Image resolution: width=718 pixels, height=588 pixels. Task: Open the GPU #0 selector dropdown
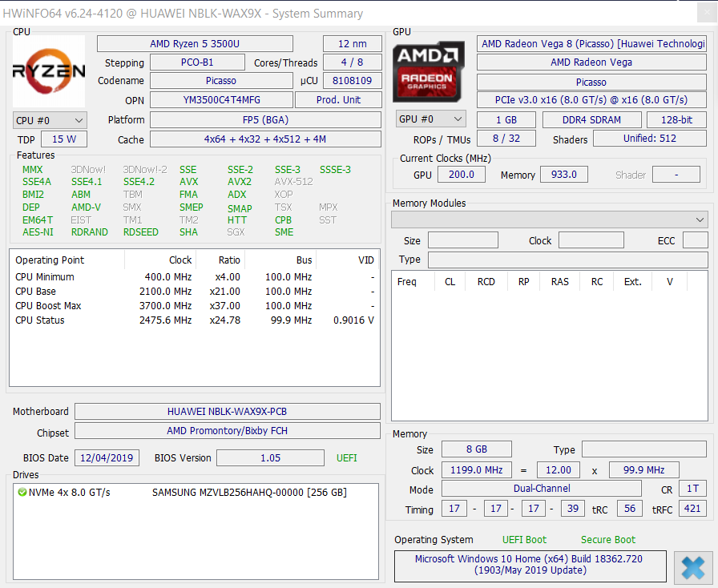[430, 119]
